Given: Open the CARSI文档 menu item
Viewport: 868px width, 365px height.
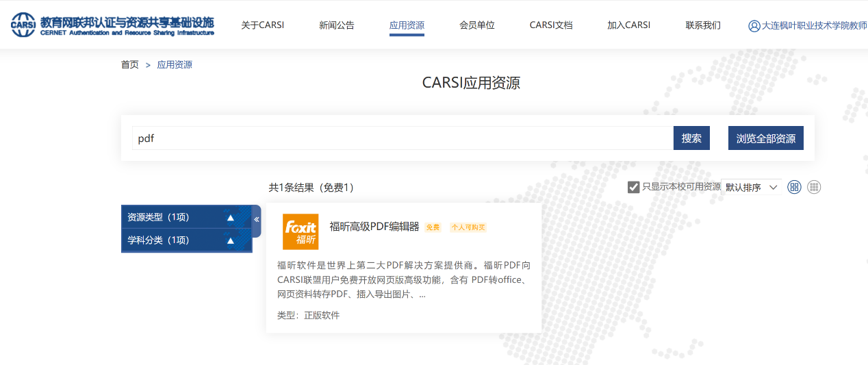Looking at the screenshot, I should 551,25.
